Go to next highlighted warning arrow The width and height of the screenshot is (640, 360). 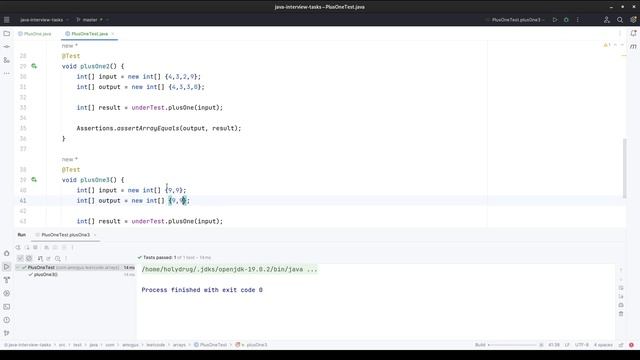coord(622,45)
